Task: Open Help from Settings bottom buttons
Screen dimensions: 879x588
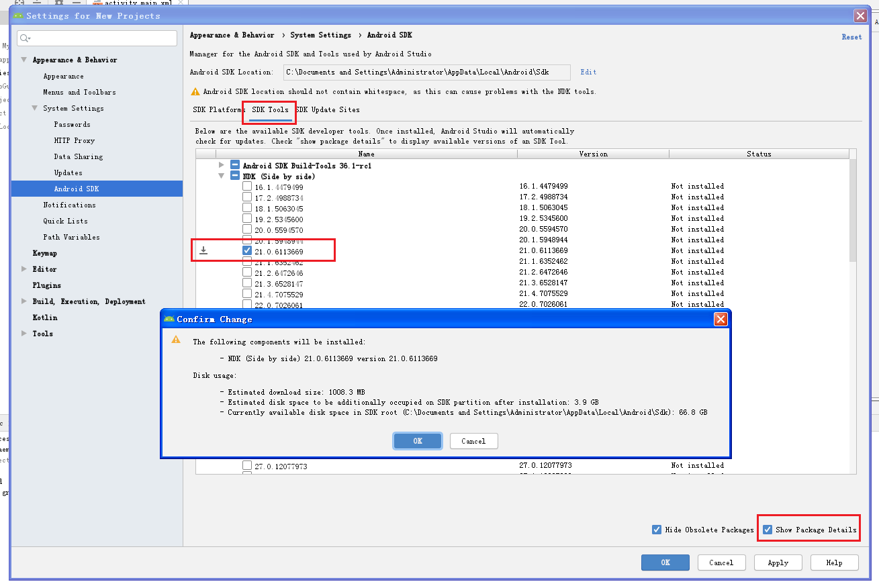Action: click(x=835, y=562)
